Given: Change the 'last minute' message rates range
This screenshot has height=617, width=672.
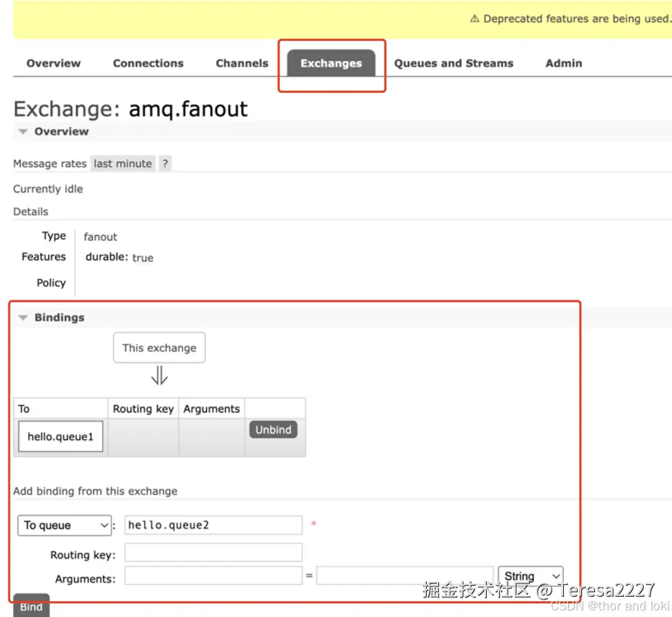Looking at the screenshot, I should coord(123,163).
